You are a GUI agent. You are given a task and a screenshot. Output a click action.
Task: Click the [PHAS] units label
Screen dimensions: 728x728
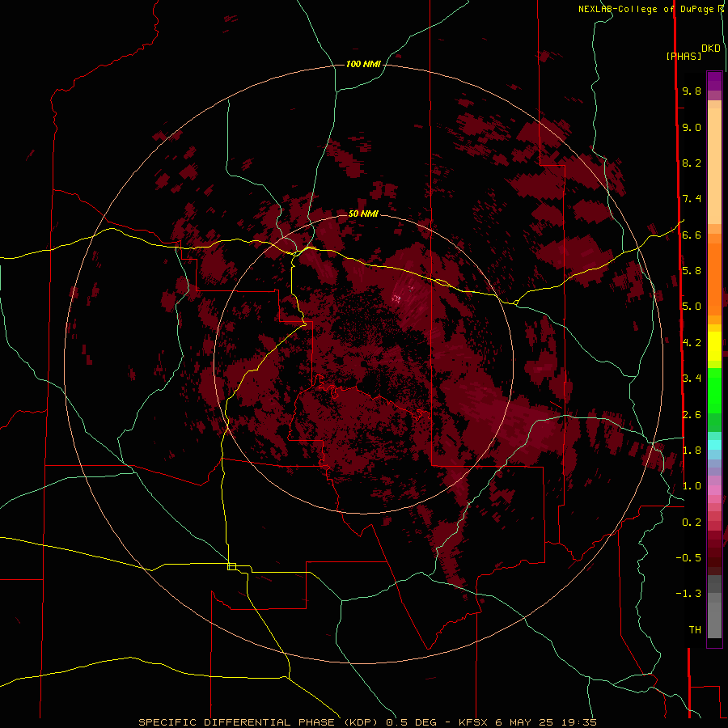(x=684, y=56)
